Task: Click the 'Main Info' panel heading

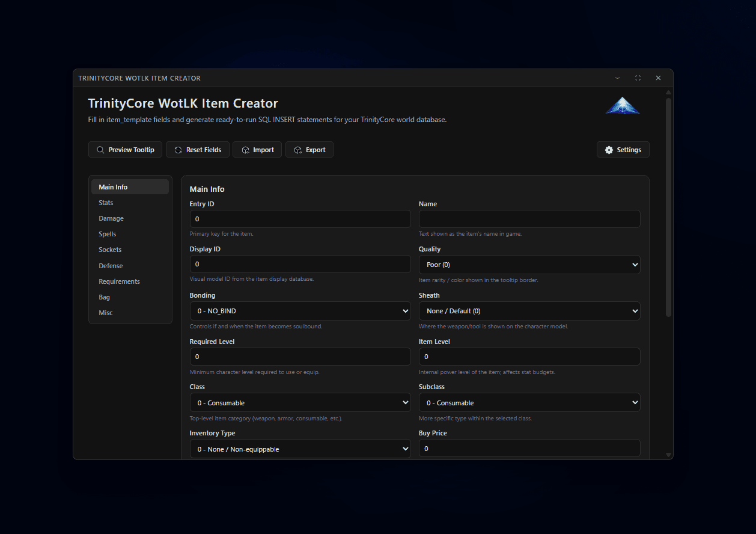Action: tap(207, 189)
